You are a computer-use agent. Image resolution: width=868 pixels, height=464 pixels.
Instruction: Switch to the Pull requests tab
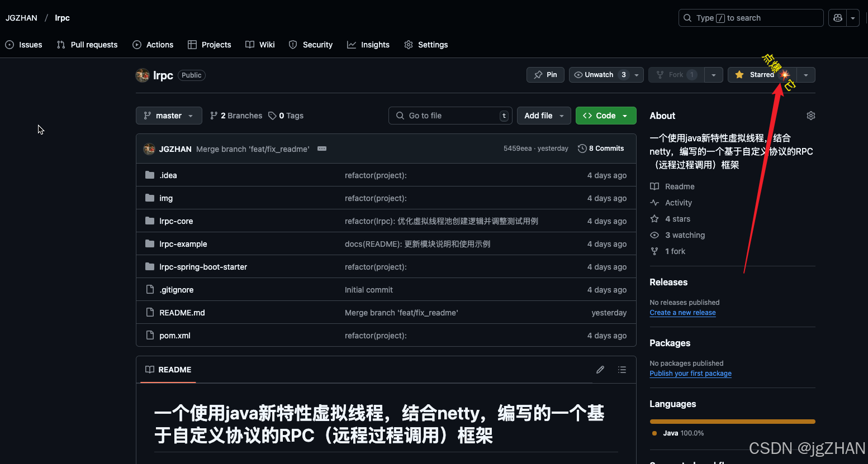[x=87, y=45]
